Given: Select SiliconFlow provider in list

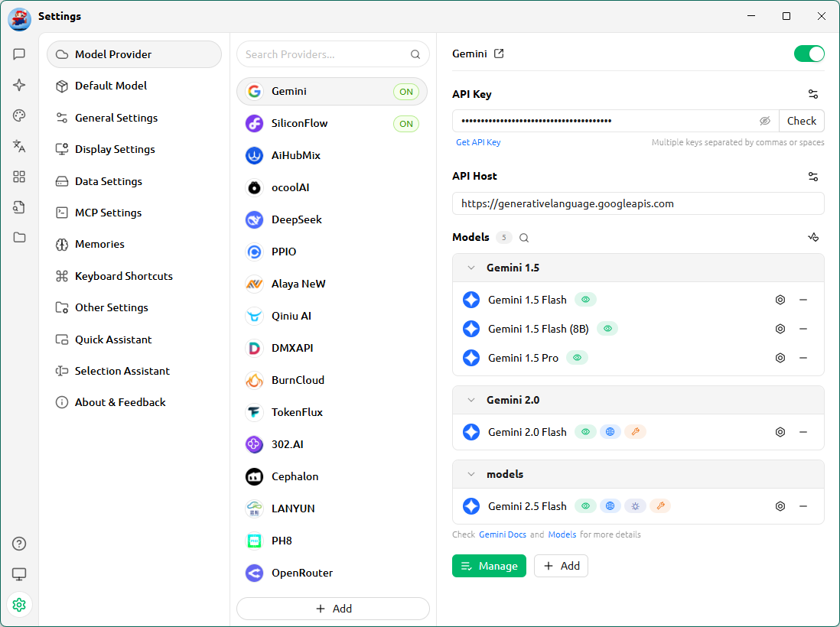Looking at the screenshot, I should 332,124.
